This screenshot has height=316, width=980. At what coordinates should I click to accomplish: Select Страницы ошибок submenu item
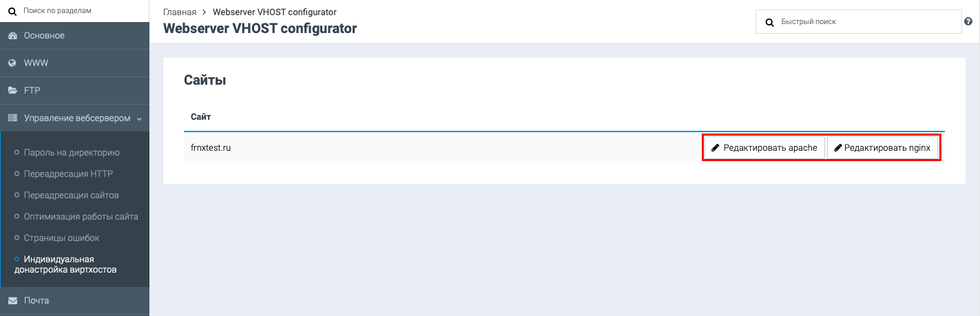coord(61,238)
